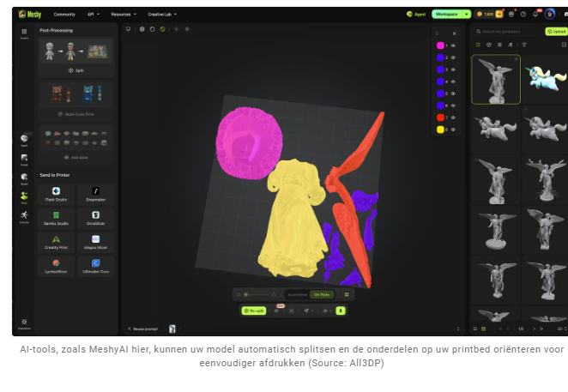Screen dimensions: 568x392
Task: Choose Ultimaker Cura slicer icon
Action: pos(95,266)
